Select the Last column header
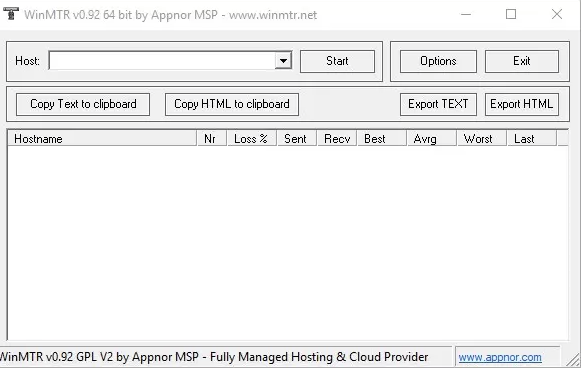Screen dimensions: 582x369 (x=532, y=139)
